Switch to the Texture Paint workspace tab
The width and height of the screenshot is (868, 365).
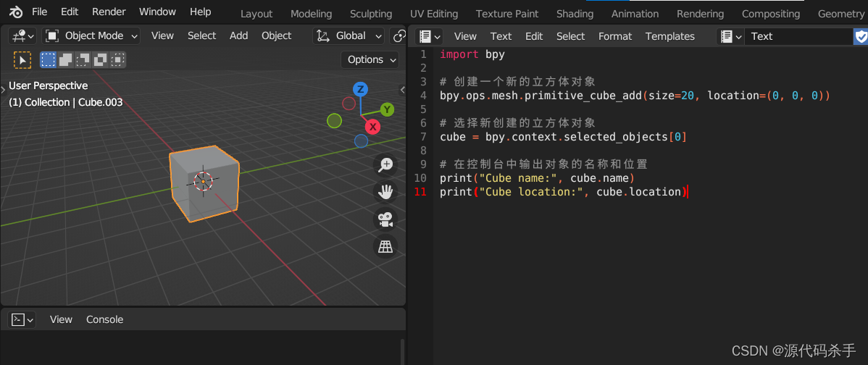[507, 14]
